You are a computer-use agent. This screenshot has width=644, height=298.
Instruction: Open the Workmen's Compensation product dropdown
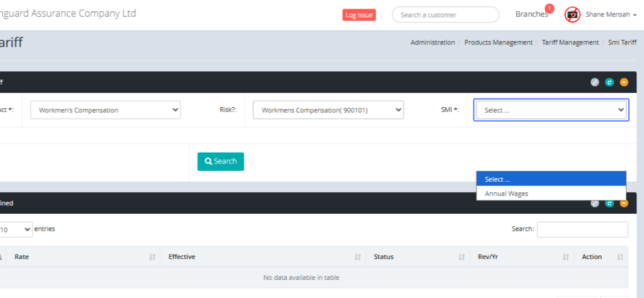pyautogui.click(x=106, y=110)
